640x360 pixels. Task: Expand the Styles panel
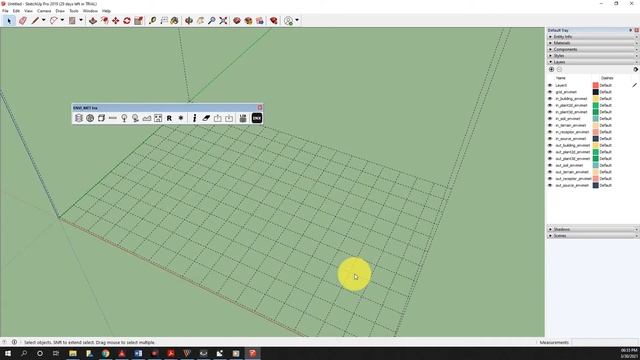[593, 56]
